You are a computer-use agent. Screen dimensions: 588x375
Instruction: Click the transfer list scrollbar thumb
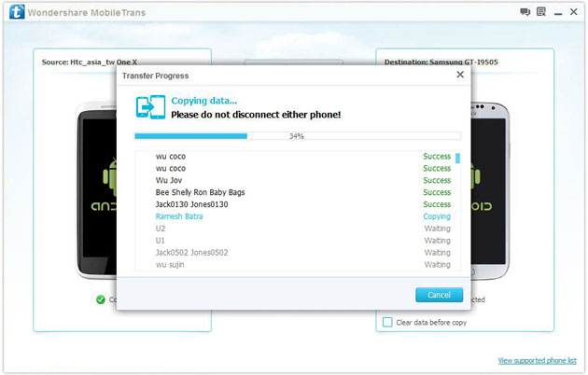tap(457, 158)
